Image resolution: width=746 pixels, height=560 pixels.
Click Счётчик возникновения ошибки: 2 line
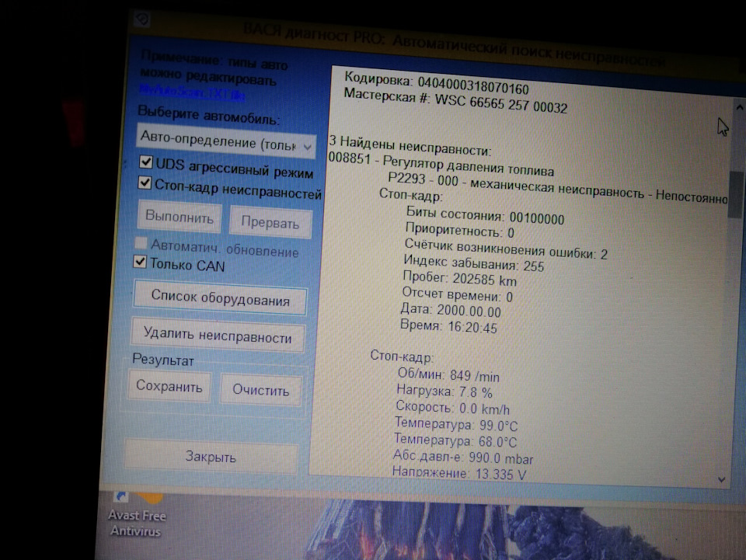coord(506,249)
